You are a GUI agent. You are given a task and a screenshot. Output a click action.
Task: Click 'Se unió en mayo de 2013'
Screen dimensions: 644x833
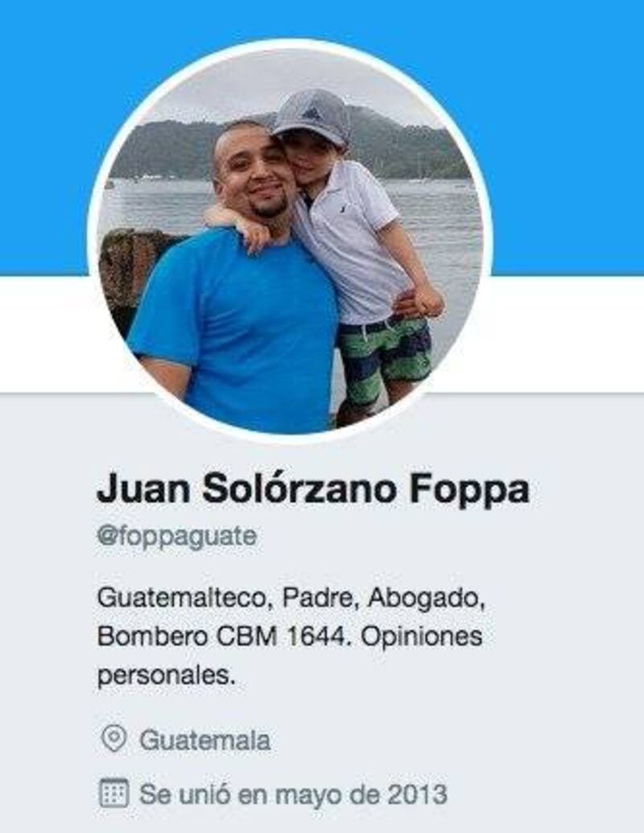coord(293,794)
